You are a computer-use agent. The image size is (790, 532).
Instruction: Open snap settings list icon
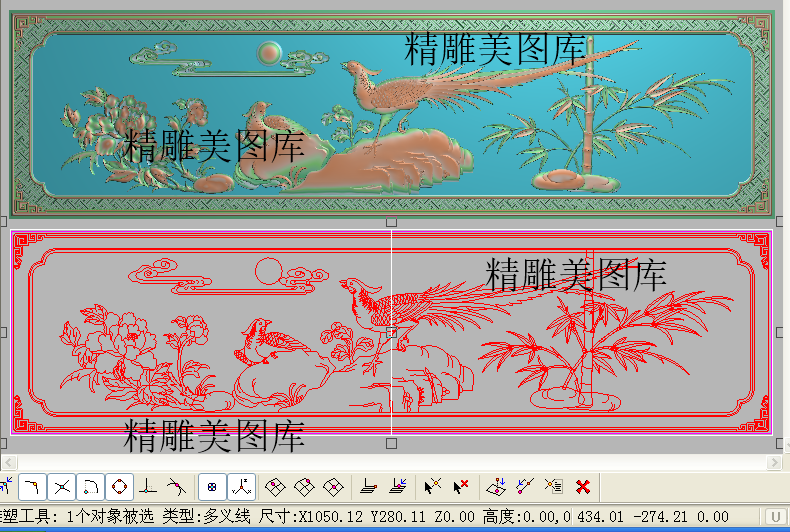coord(554,487)
